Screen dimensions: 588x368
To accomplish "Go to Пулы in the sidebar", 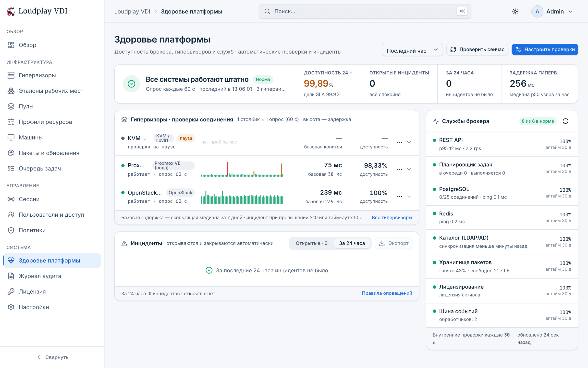I will pyautogui.click(x=52, y=106).
